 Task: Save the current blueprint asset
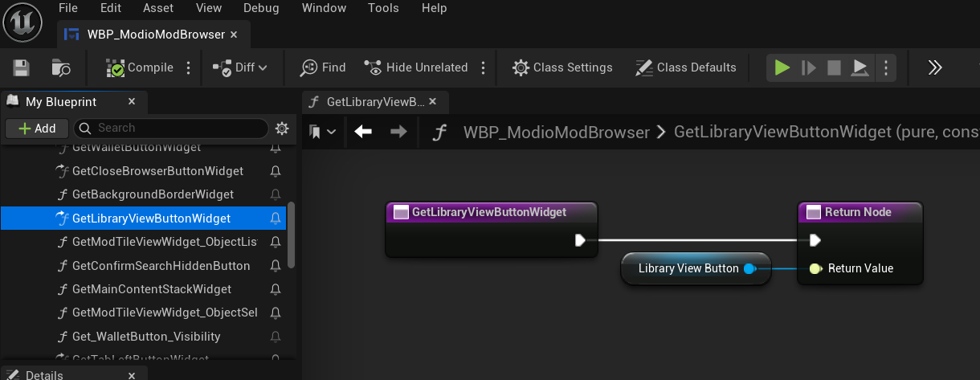click(22, 67)
